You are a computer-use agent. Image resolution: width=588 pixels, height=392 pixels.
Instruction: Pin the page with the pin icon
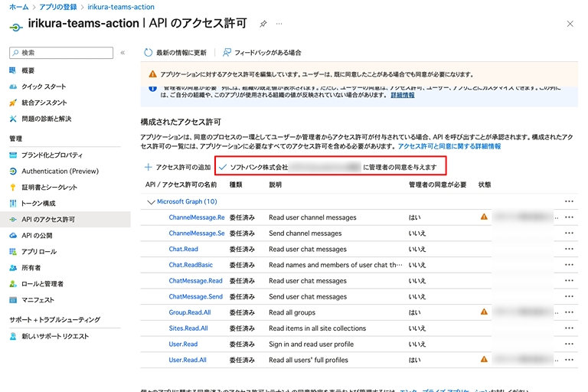[263, 24]
